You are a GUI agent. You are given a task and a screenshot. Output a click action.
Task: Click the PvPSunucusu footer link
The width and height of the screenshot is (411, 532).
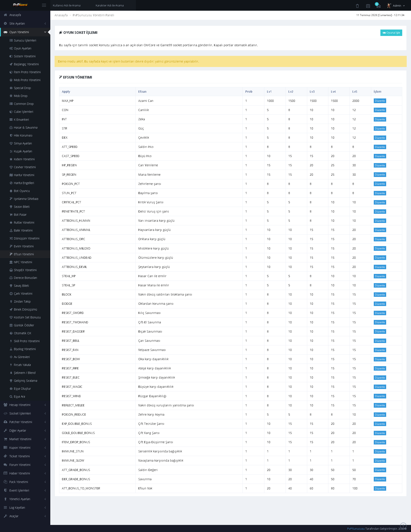[x=356, y=529]
